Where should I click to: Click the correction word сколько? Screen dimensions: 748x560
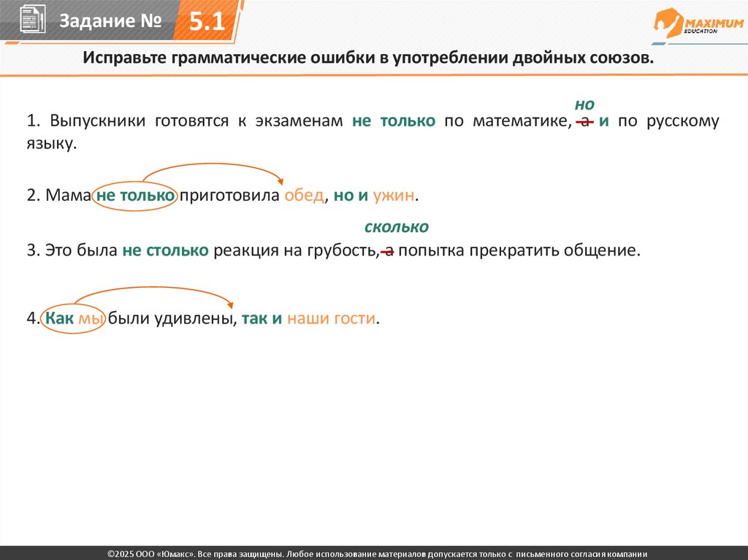397,227
